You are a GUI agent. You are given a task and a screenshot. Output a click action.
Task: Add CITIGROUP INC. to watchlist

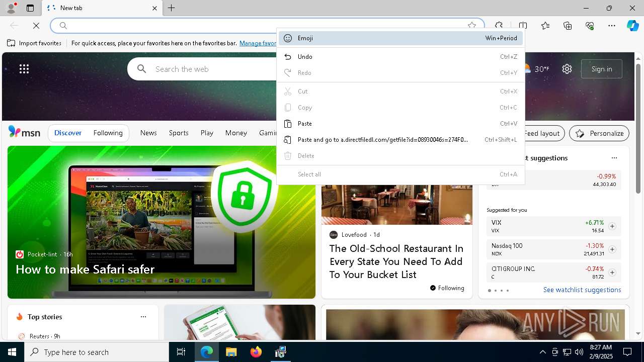[x=612, y=273]
